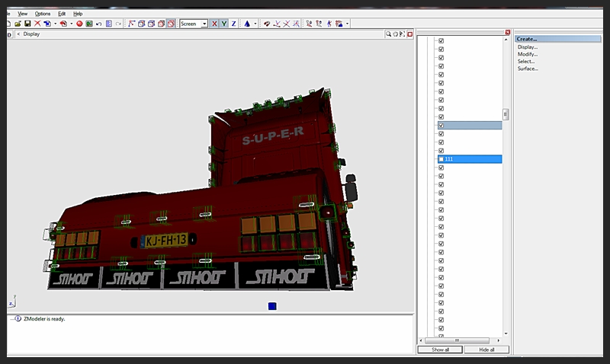This screenshot has width=610, height=364.
Task: Expand the Create... command group
Action: [x=527, y=39]
